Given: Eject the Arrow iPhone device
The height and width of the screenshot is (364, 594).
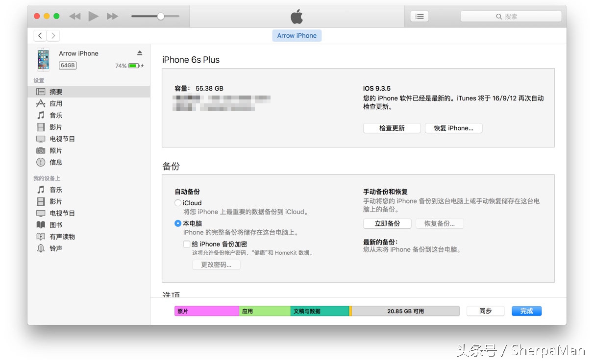Looking at the screenshot, I should (x=140, y=52).
